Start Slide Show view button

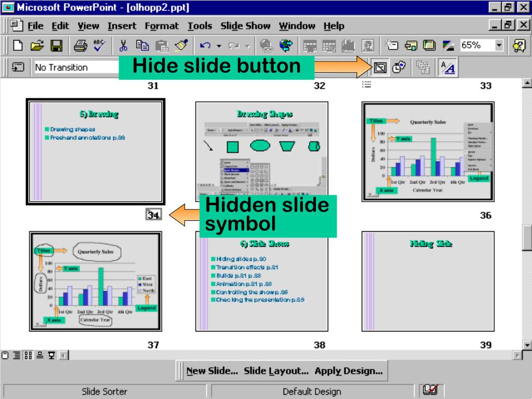[51, 355]
